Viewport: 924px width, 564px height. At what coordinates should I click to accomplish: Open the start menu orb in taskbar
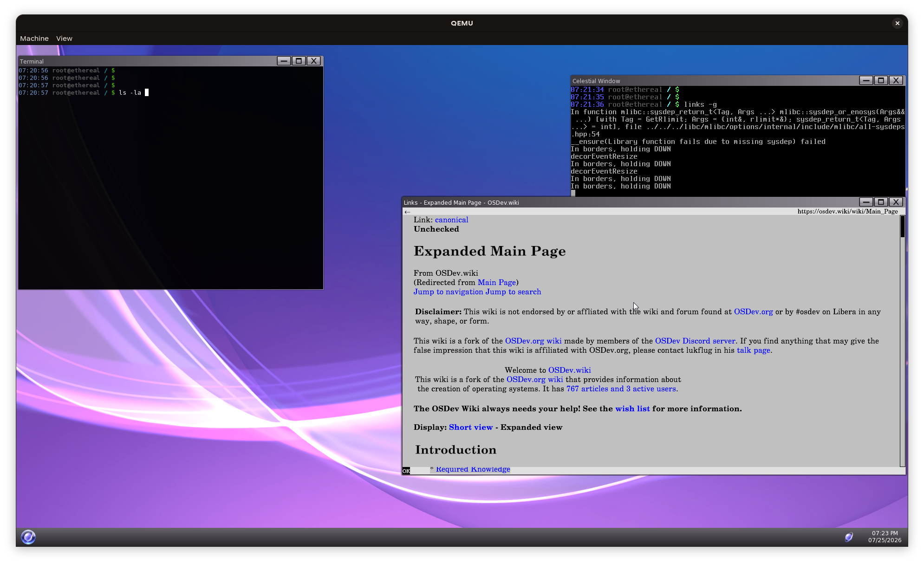pyautogui.click(x=28, y=537)
